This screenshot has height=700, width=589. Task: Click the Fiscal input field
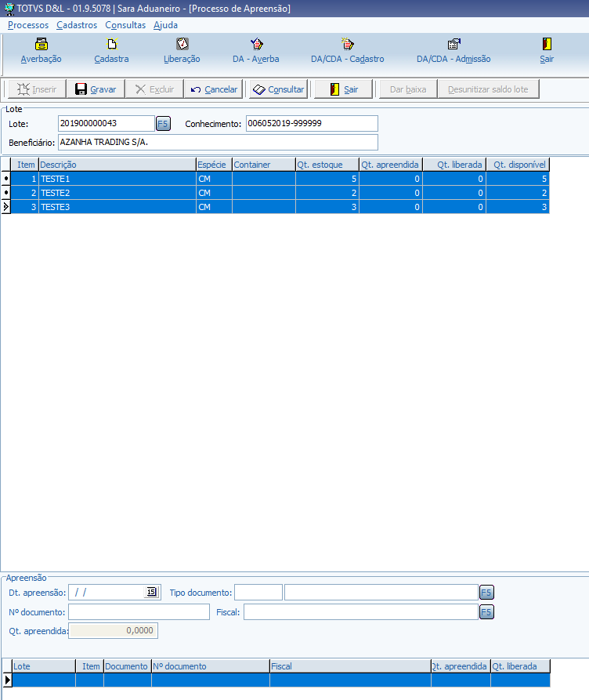[361, 611]
